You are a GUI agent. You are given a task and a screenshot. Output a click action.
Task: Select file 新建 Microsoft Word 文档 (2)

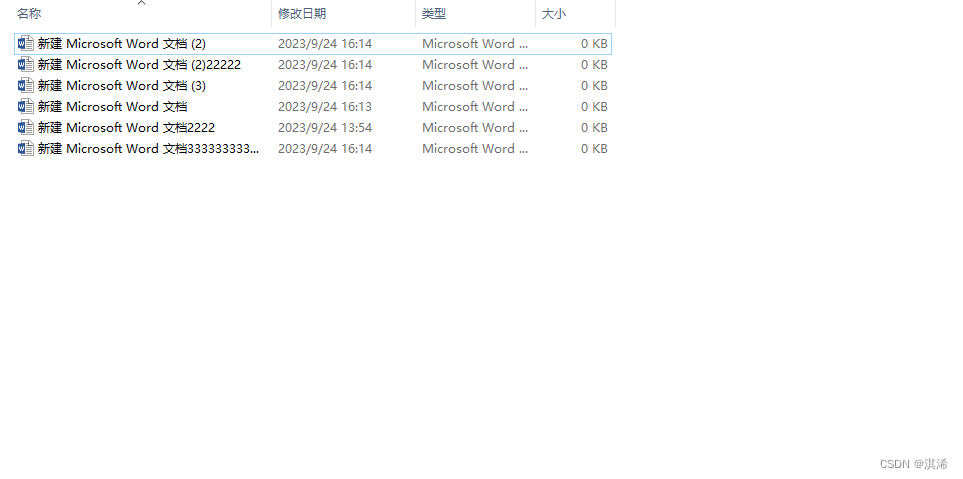tap(122, 44)
